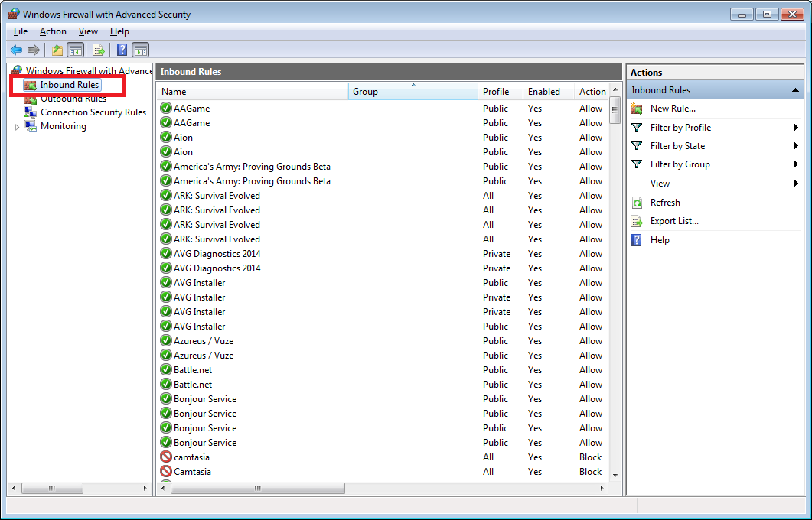Sort by the Action column header
The image size is (812, 520).
pyautogui.click(x=592, y=92)
